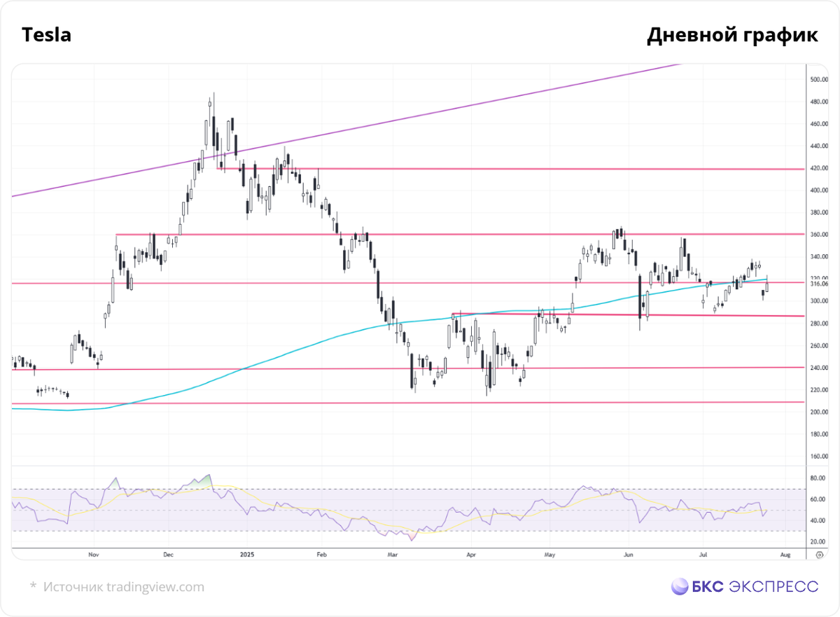This screenshot has width=840, height=617.
Task: Click the 2025 time axis label
Action: coord(248,555)
